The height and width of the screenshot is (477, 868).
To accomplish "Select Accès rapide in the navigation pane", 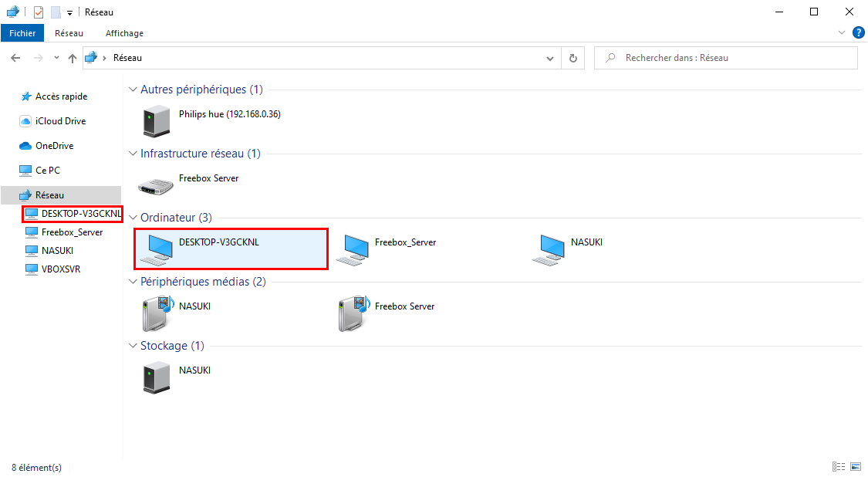I will 62,96.
